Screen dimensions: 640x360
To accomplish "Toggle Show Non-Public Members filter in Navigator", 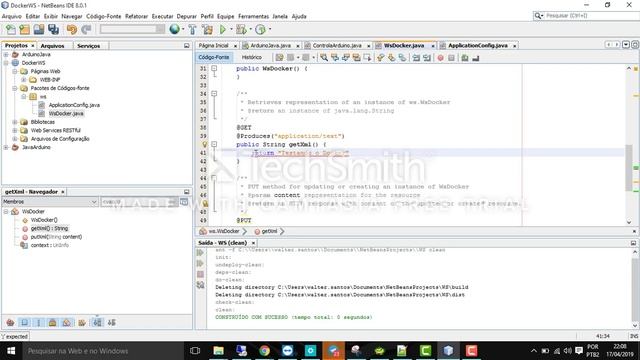I will [x=53, y=322].
